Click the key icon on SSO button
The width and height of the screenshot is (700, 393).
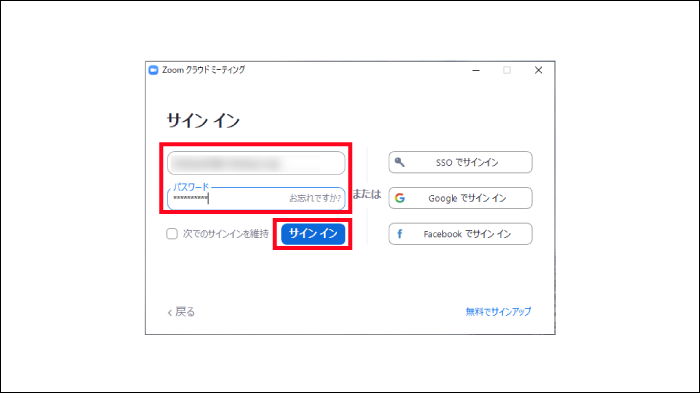400,162
